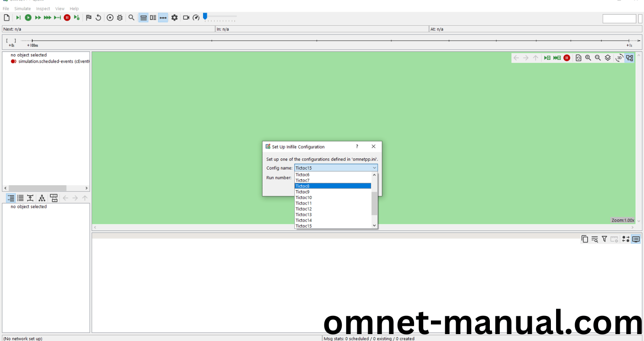The height and width of the screenshot is (341, 644).
Task: Click the green Run simulation button
Action: [28, 18]
